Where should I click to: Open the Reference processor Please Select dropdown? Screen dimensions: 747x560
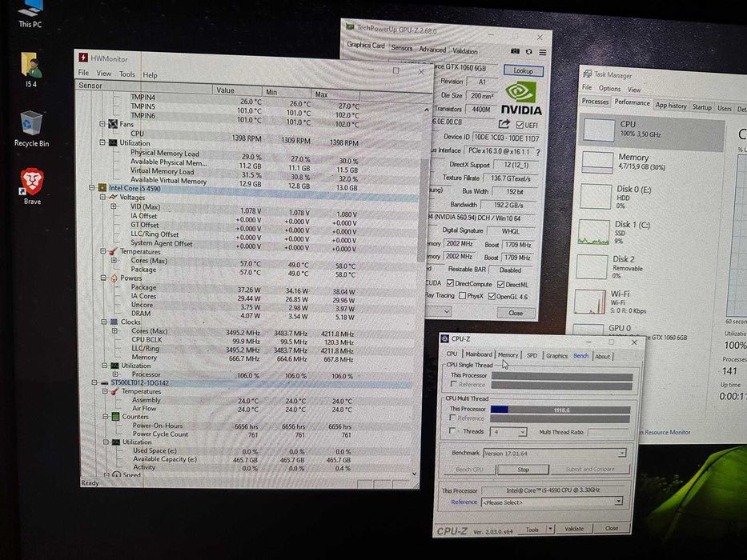[x=618, y=502]
